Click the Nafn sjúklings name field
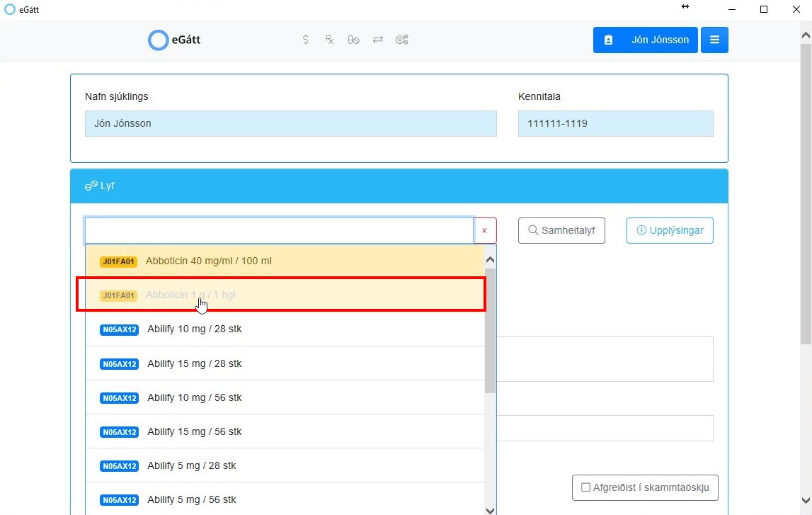This screenshot has width=812, height=515. [x=290, y=123]
